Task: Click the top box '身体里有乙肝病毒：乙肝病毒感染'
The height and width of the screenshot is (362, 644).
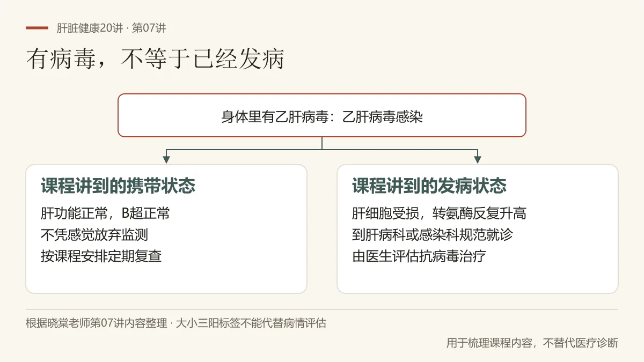Action: pyautogui.click(x=322, y=116)
